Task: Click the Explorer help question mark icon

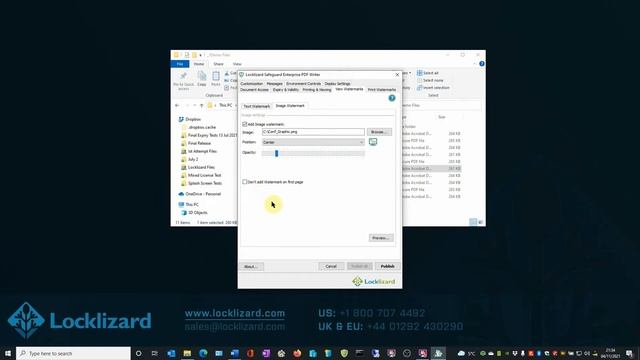Action: pos(482,64)
